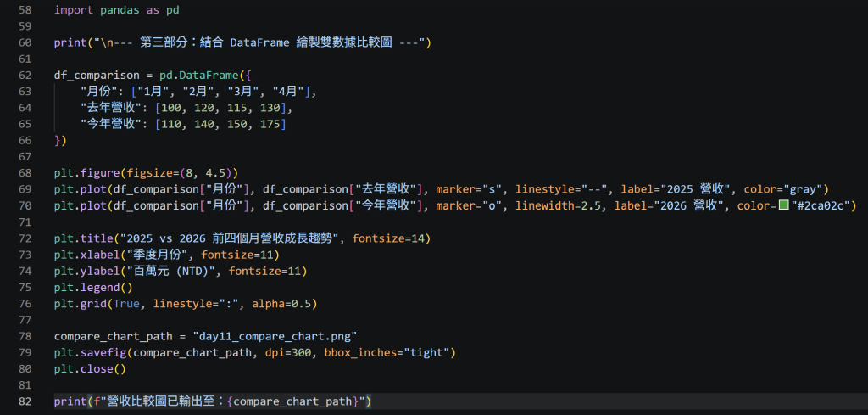This screenshot has width=868, height=415.
Task: Click the value 100 on line 64
Action: point(171,108)
